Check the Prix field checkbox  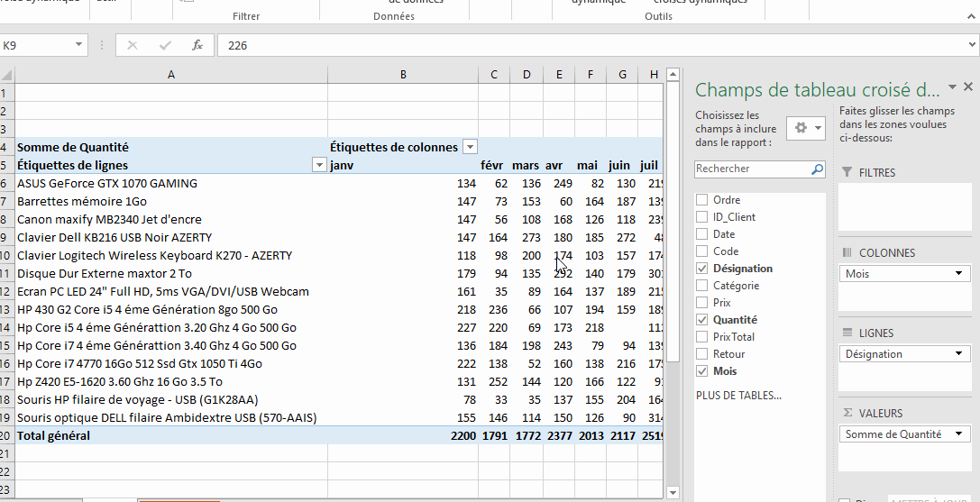click(x=702, y=302)
